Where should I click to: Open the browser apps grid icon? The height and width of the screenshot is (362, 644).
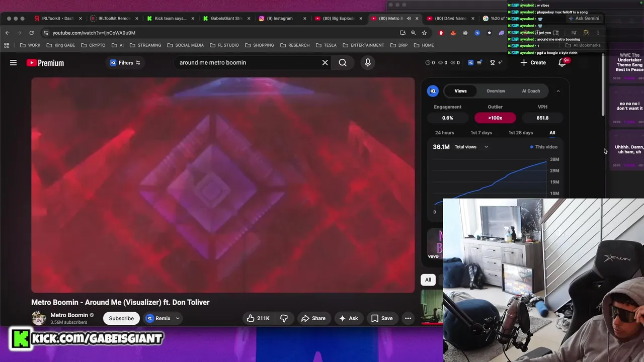click(x=7, y=45)
